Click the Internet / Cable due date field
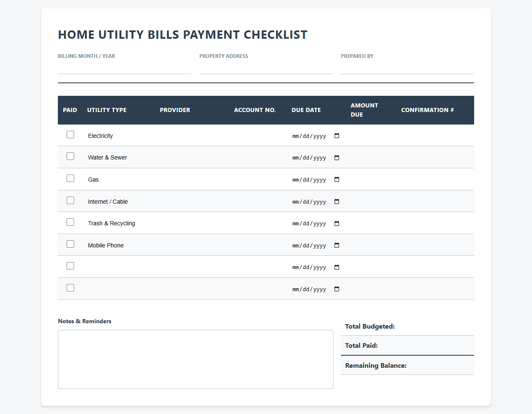Viewport: 532px width, 414px height. (x=316, y=202)
